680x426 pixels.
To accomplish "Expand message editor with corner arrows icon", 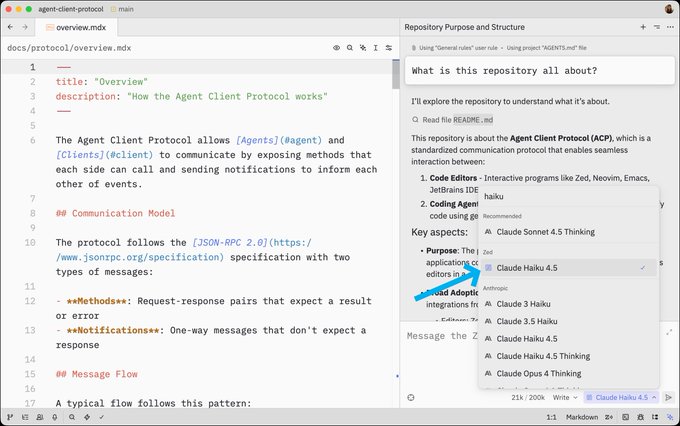I will click(x=669, y=332).
